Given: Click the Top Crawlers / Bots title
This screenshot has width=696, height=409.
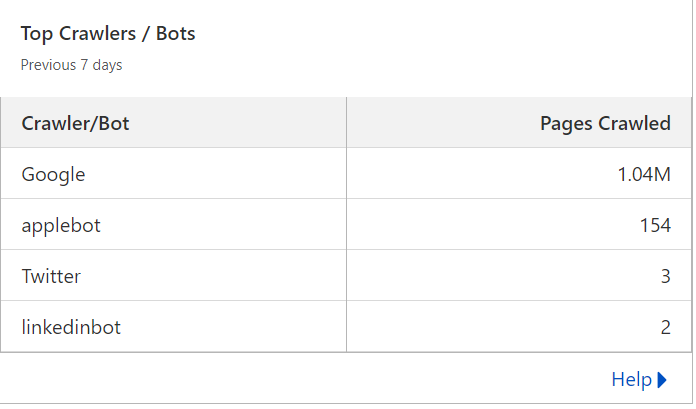Looking at the screenshot, I should [108, 34].
